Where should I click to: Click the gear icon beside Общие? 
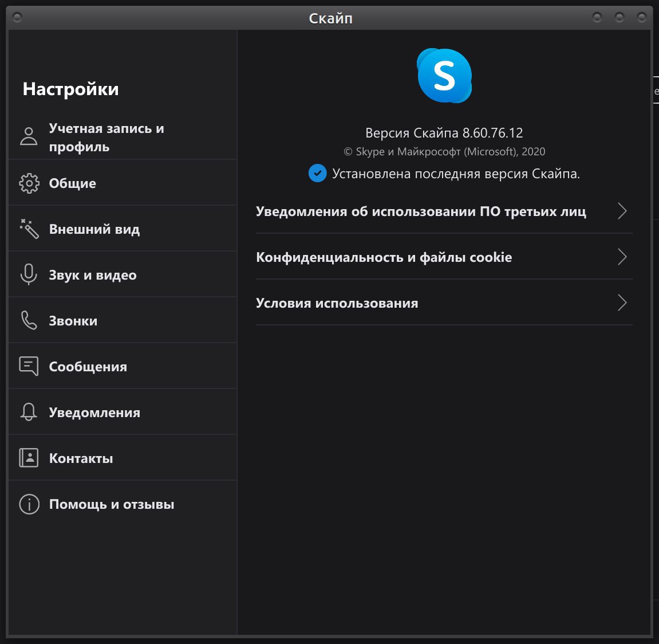(x=29, y=183)
